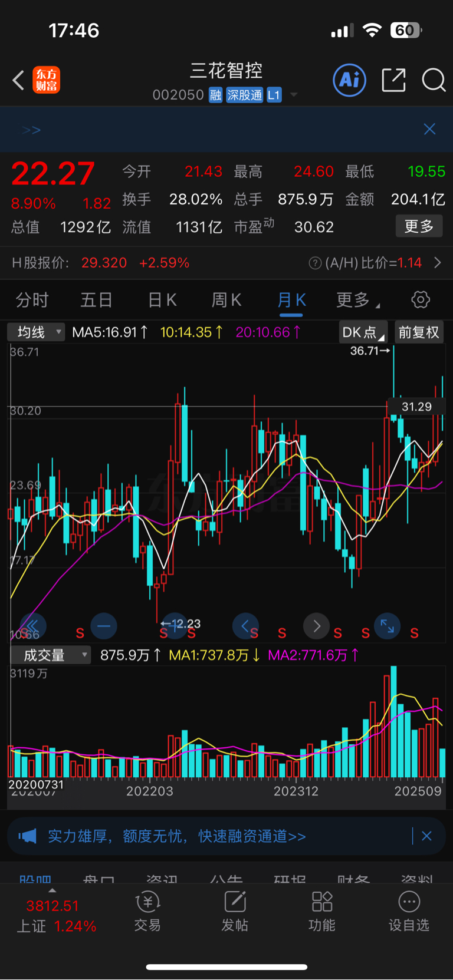The image size is (453, 980).
Task: Move chart left one step
Action: pos(245,626)
